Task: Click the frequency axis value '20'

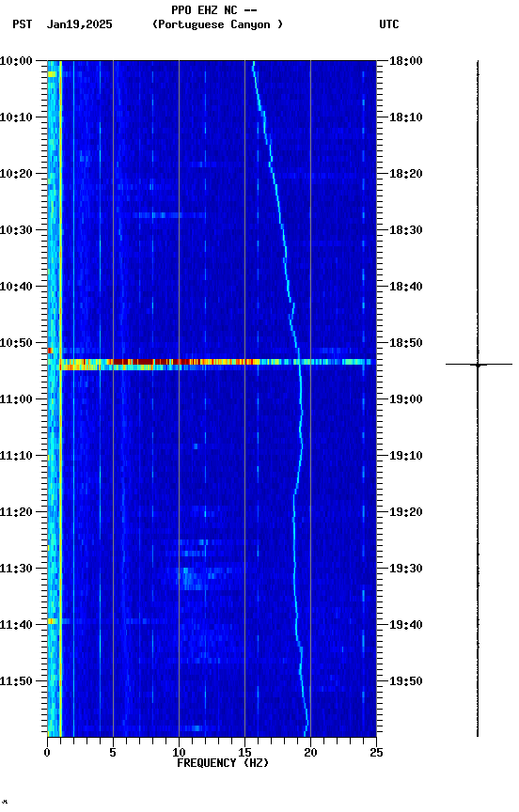Action: coord(310,753)
